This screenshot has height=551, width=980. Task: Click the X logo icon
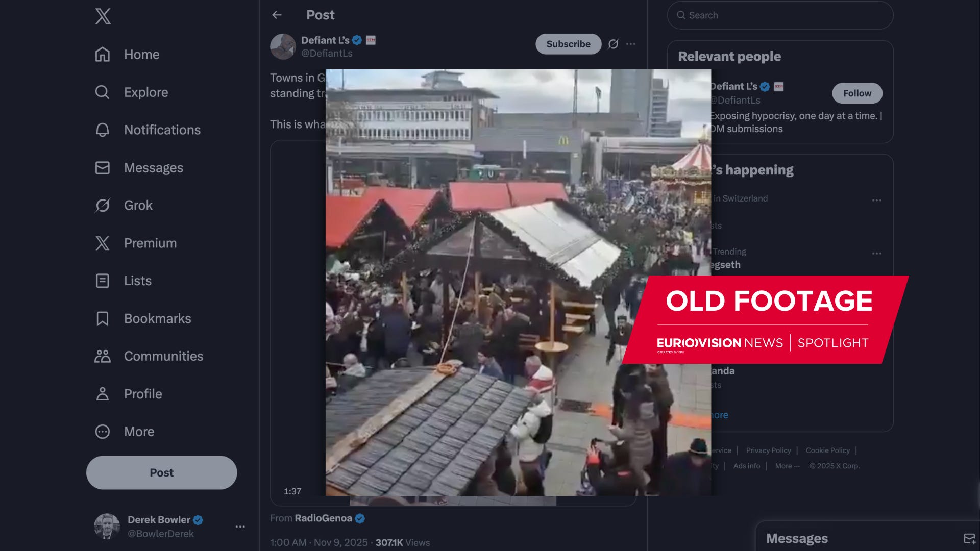click(103, 16)
